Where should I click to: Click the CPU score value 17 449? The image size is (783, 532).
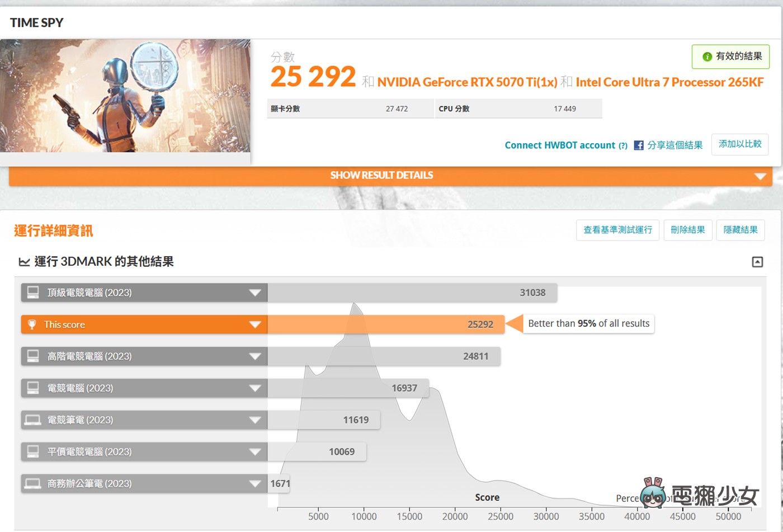(565, 109)
